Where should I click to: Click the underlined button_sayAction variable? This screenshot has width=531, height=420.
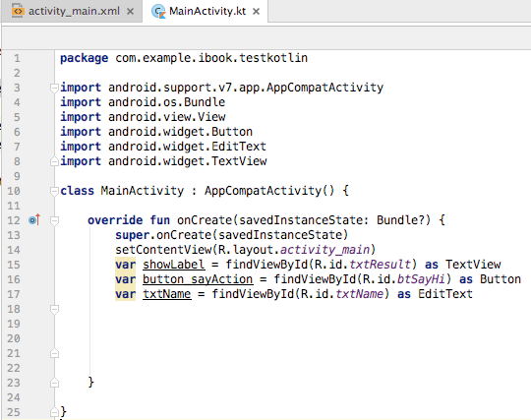click(198, 279)
